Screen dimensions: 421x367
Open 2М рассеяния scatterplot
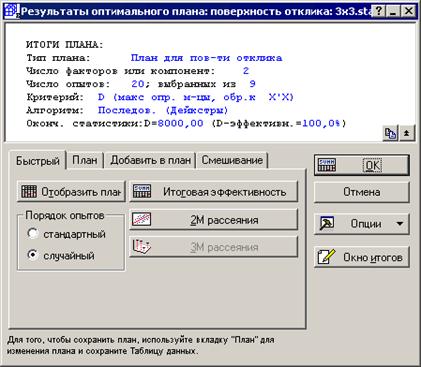[213, 220]
